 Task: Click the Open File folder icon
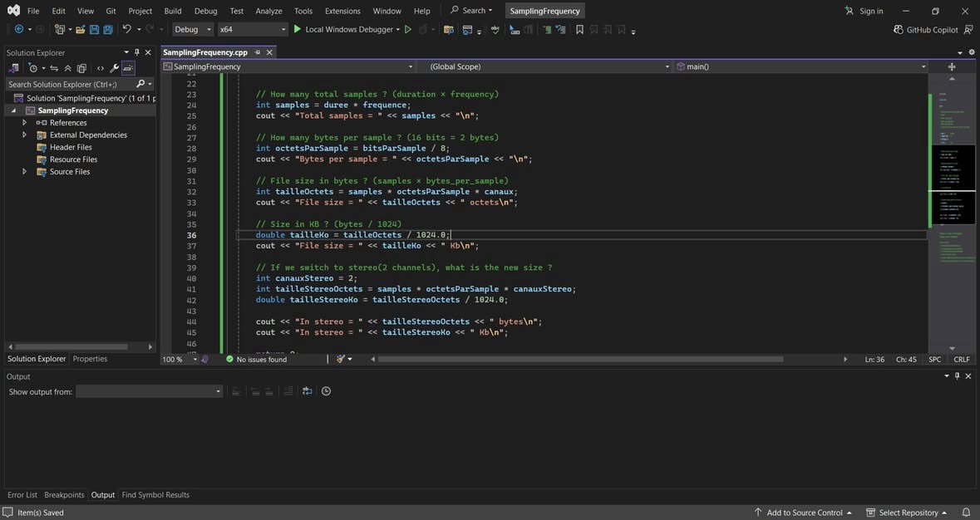click(x=80, y=29)
